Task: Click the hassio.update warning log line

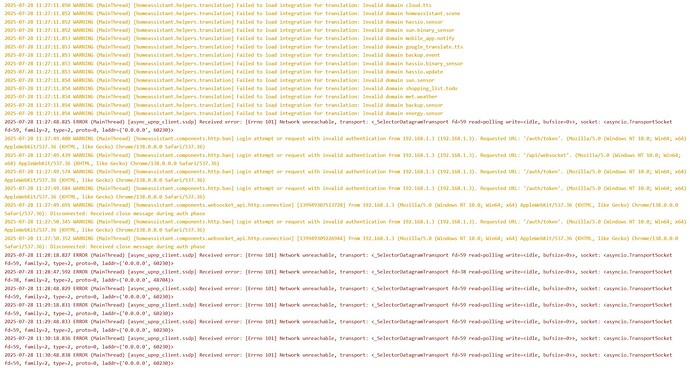Action: (224, 72)
